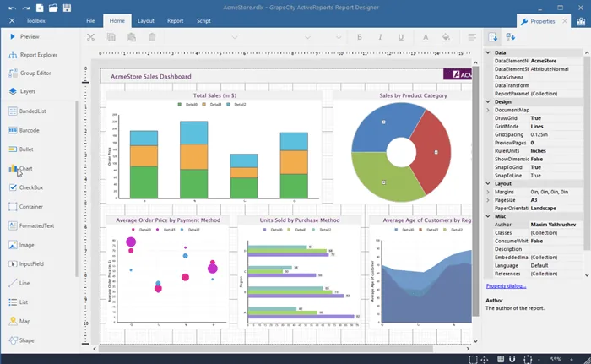Open the Property dialog link
The height and width of the screenshot is (364, 591).
point(506,286)
